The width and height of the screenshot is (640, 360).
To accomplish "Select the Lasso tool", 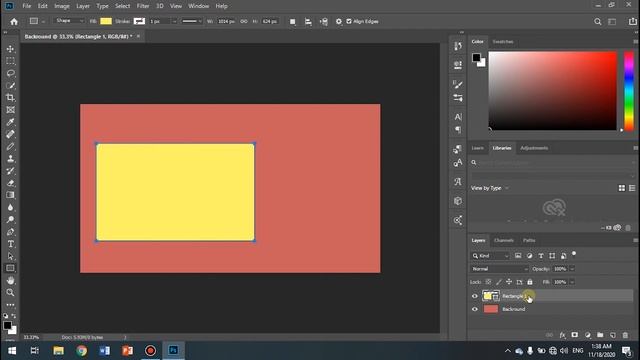I will click(x=11, y=73).
